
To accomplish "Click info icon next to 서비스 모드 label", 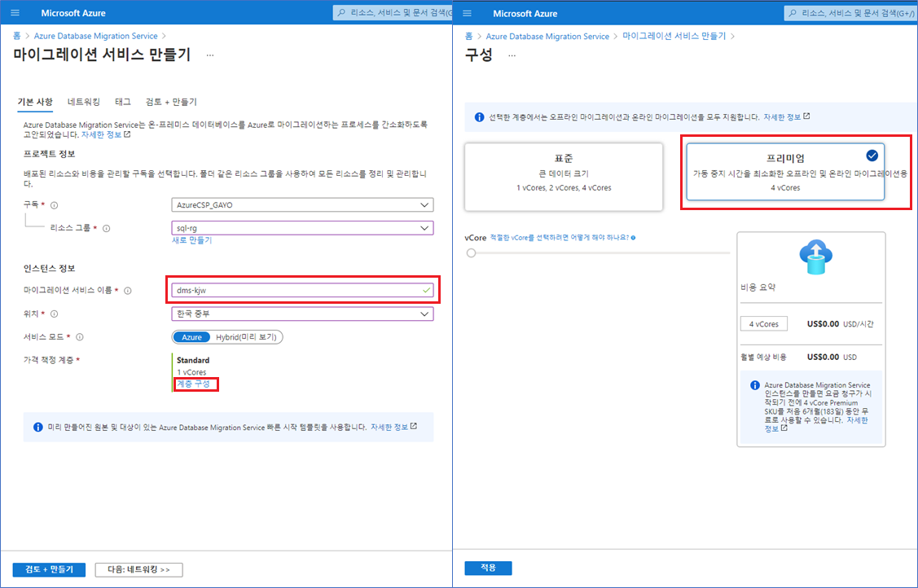I will (x=80, y=337).
